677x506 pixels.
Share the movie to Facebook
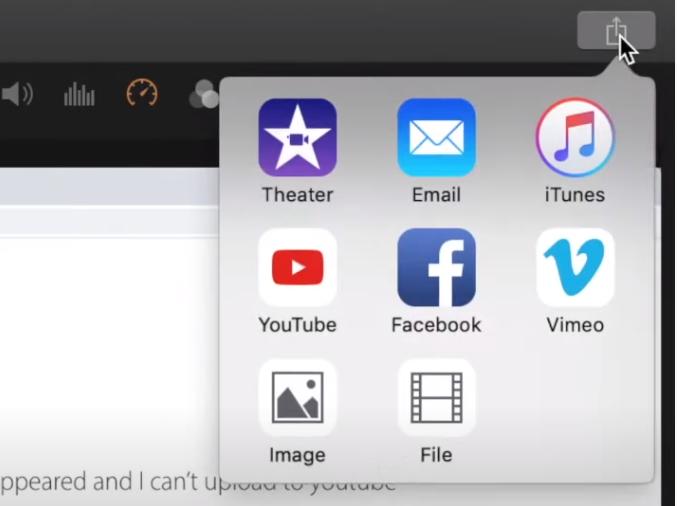[437, 268]
